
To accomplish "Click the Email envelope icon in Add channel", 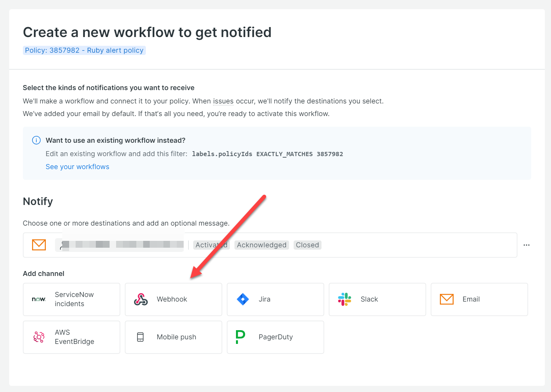I will (446, 299).
